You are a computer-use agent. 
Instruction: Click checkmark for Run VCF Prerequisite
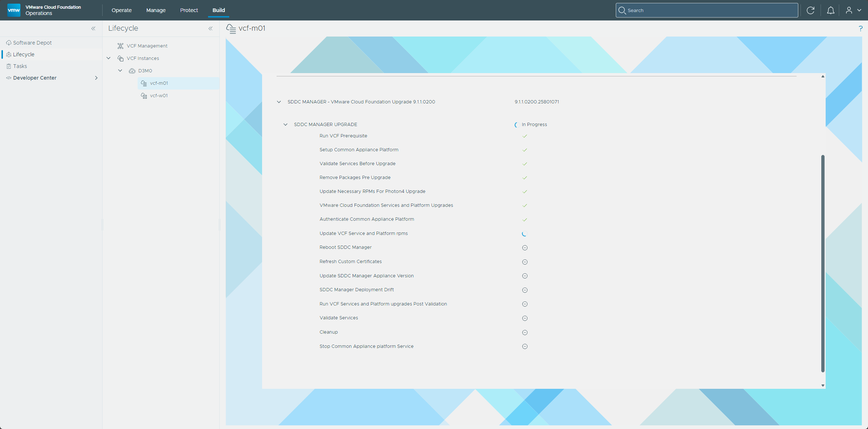point(525,136)
